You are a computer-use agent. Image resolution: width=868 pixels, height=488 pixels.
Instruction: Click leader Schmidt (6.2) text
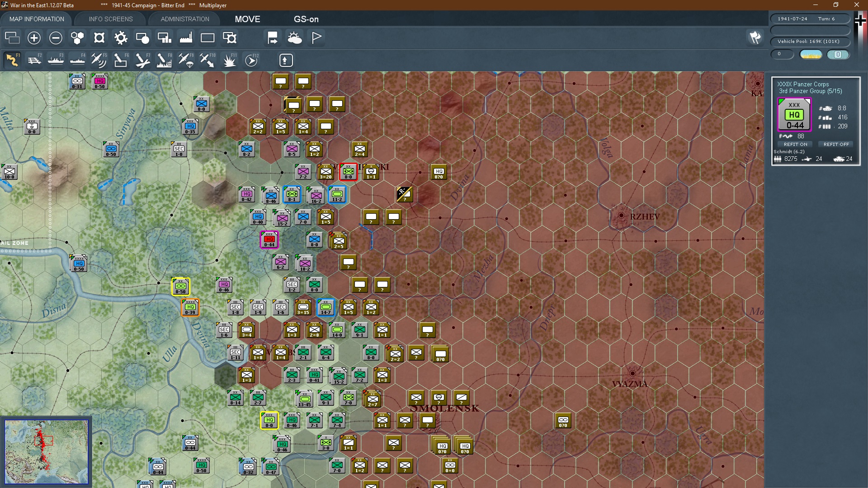pyautogui.click(x=789, y=151)
